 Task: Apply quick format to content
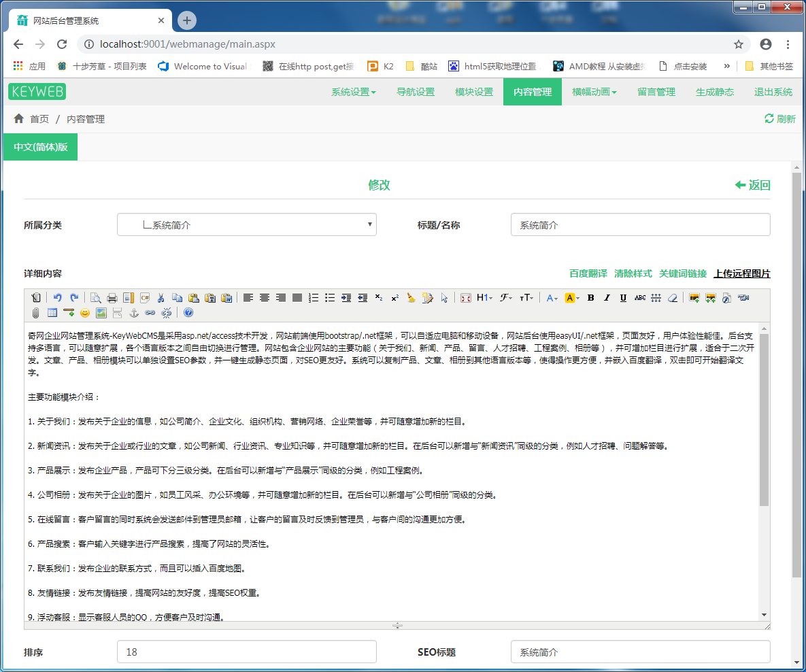click(x=428, y=298)
